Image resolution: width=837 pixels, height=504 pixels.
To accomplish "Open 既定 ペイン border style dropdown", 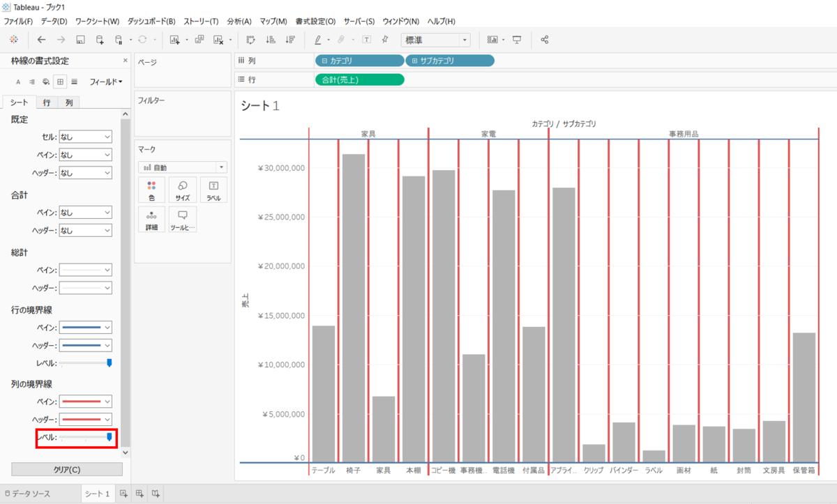I will [86, 155].
